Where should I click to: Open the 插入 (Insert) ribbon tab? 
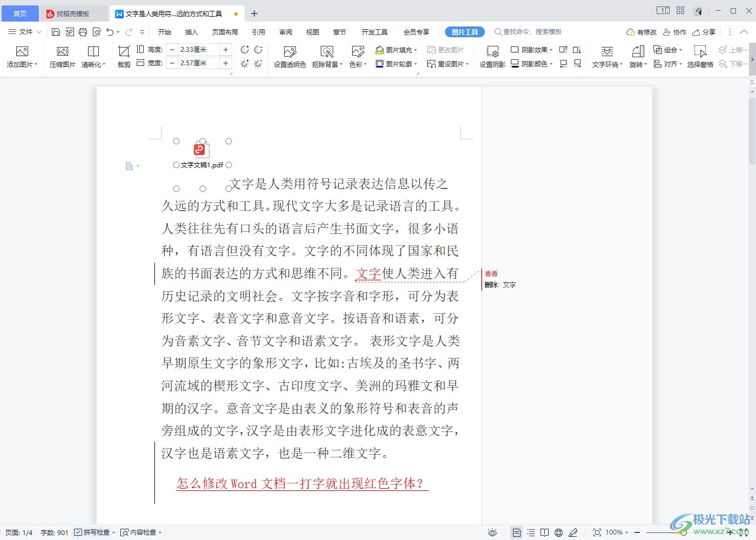click(192, 32)
